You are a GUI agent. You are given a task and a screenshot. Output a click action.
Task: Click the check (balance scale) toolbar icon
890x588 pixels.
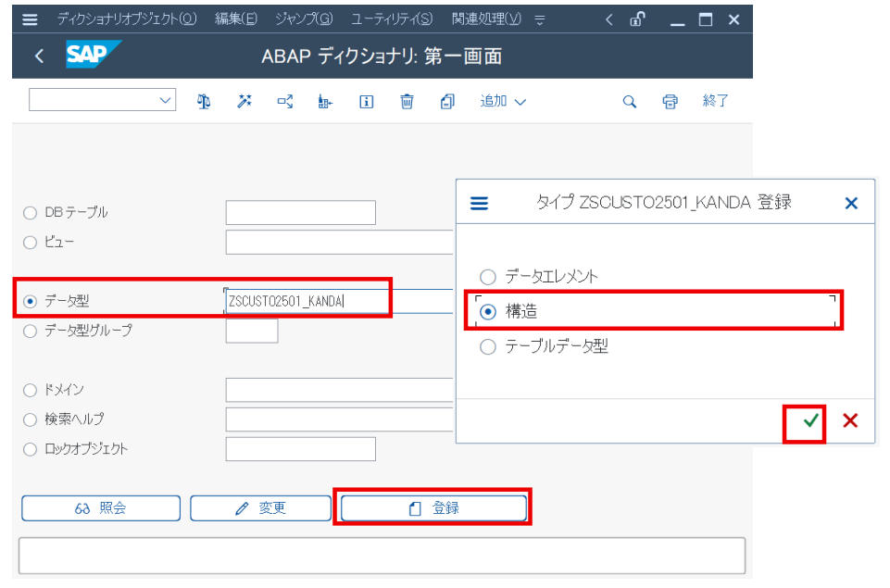pos(204,102)
